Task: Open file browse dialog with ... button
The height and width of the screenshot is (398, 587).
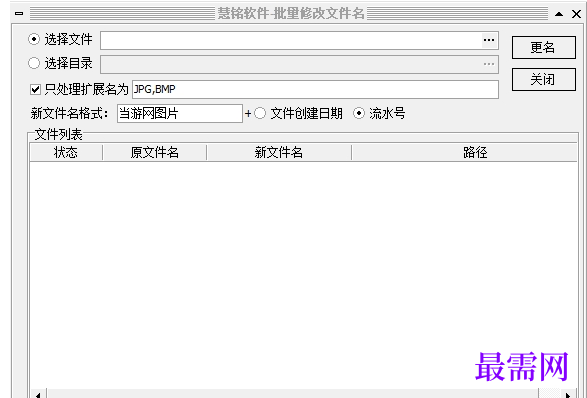Action: (489, 40)
